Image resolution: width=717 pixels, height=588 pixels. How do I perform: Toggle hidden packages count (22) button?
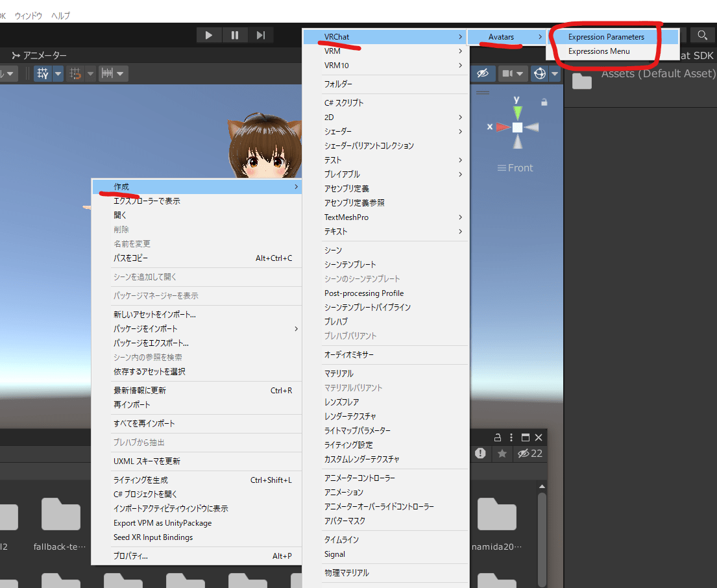(x=529, y=454)
